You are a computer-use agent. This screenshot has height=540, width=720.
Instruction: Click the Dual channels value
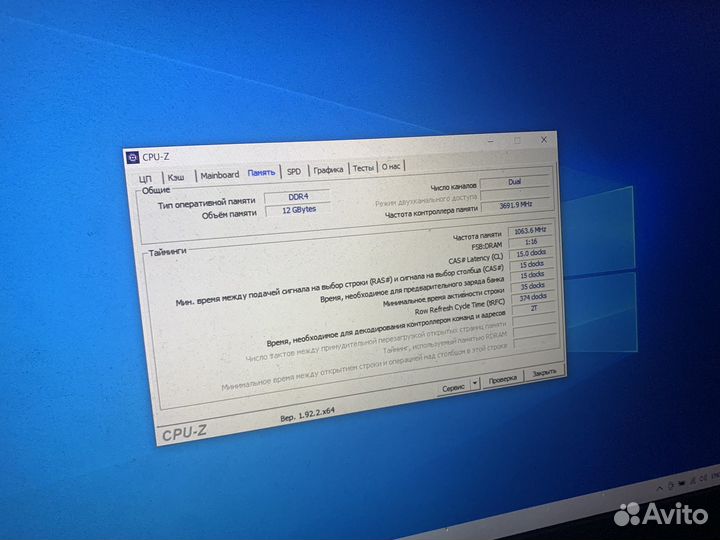[x=514, y=182]
